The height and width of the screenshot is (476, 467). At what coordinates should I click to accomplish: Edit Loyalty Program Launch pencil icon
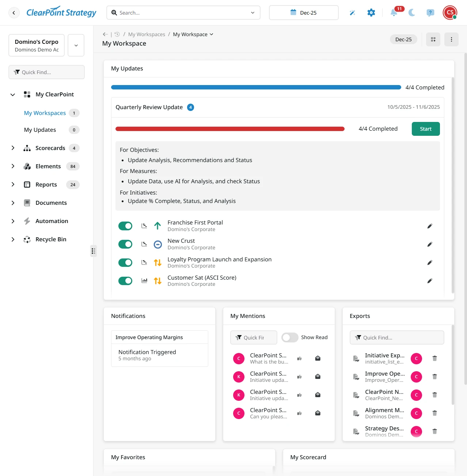click(x=430, y=262)
